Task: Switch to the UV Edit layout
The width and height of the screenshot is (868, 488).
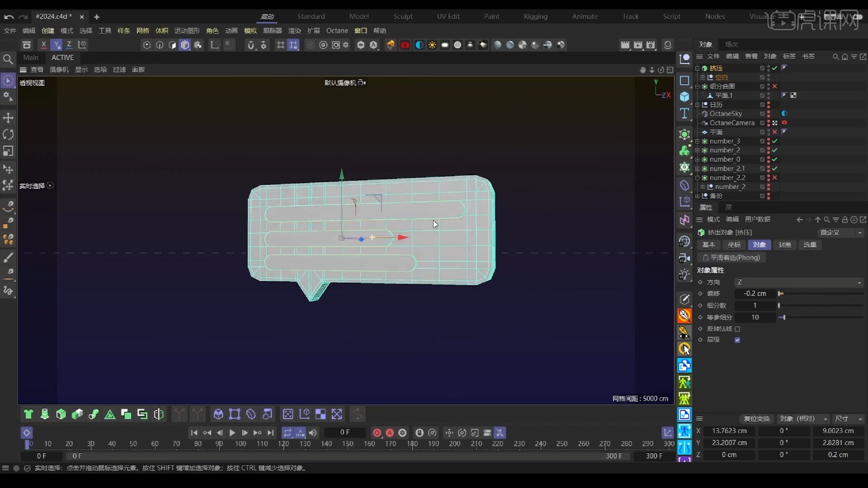Action: coord(448,16)
